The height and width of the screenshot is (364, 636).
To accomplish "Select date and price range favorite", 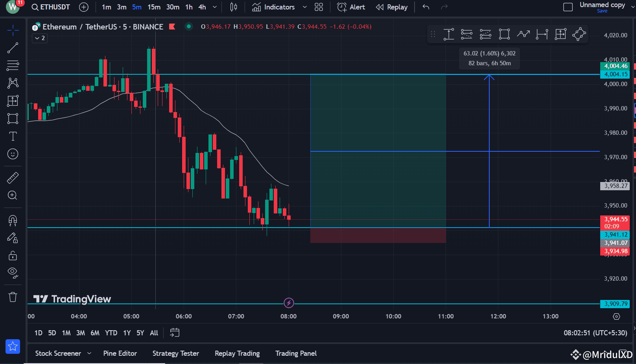I will point(560,34).
